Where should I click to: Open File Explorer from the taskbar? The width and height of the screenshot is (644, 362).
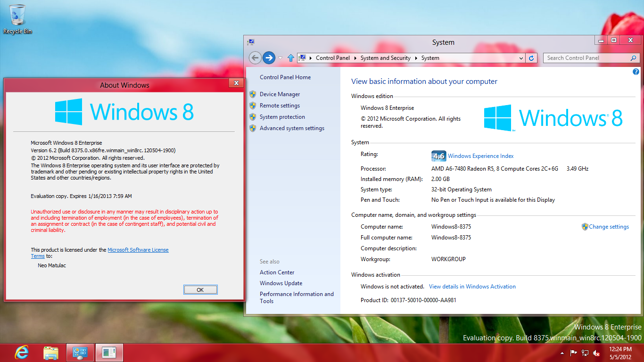point(51,352)
